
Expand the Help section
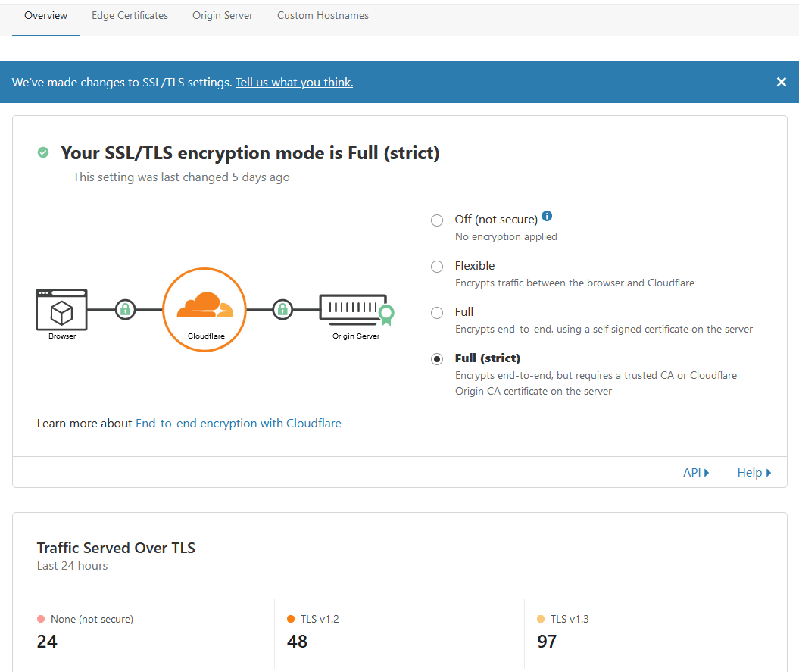click(754, 473)
